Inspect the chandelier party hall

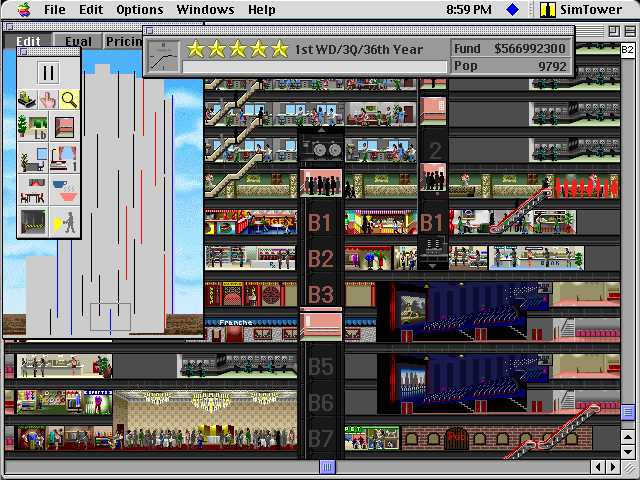(x=205, y=420)
